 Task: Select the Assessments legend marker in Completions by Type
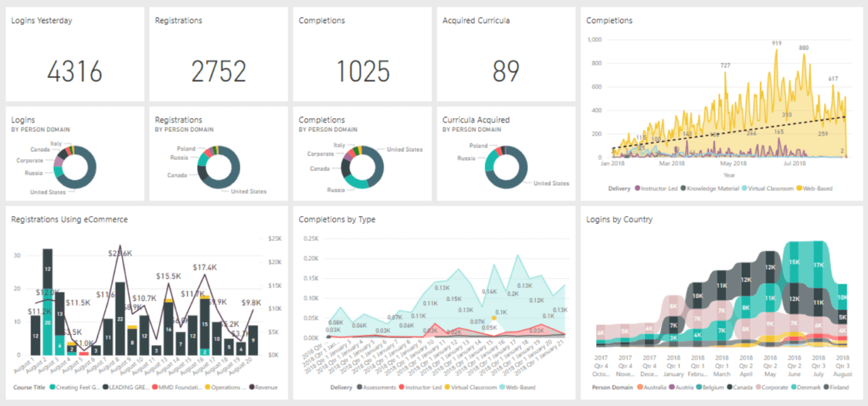pyautogui.click(x=359, y=387)
